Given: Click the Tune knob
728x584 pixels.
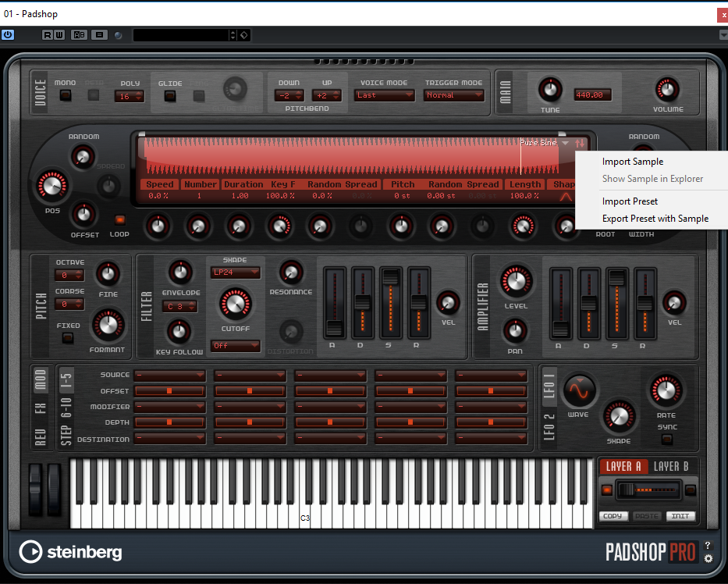Looking at the screenshot, I should pyautogui.click(x=550, y=90).
